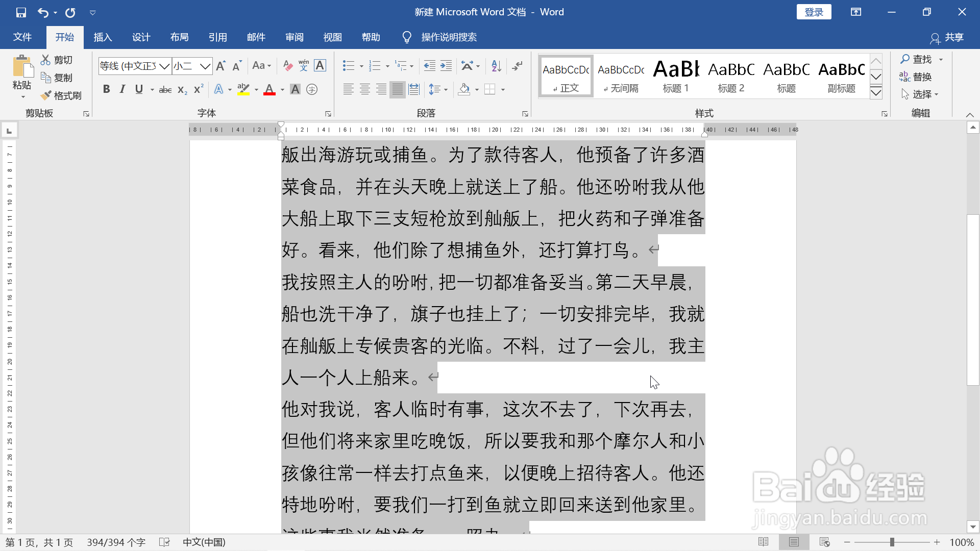Screen dimensions: 980x551
Task: Click the Center alignment icon
Action: tap(364, 89)
